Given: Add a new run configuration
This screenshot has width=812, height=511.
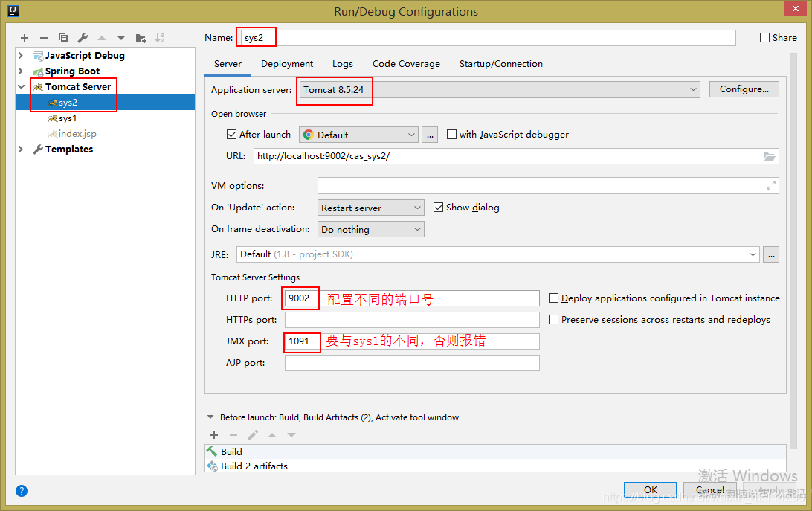Looking at the screenshot, I should coord(25,38).
